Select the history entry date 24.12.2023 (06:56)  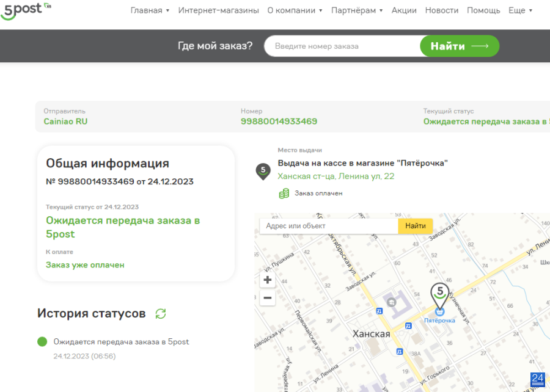84,356
